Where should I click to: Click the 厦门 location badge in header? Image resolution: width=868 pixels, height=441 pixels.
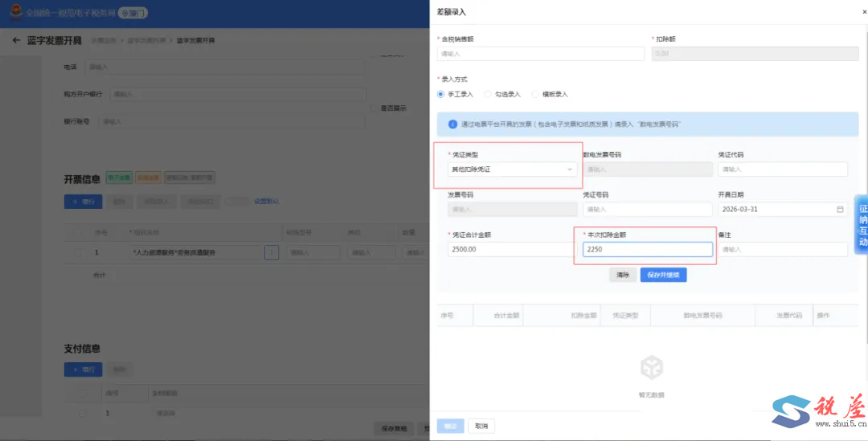133,13
